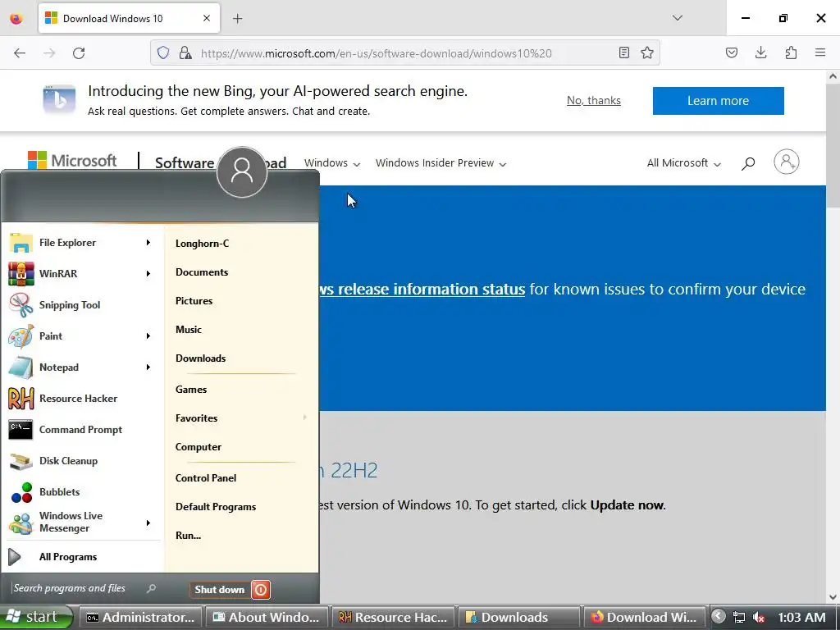
Task: Toggle reader view in address bar
Action: click(x=624, y=52)
